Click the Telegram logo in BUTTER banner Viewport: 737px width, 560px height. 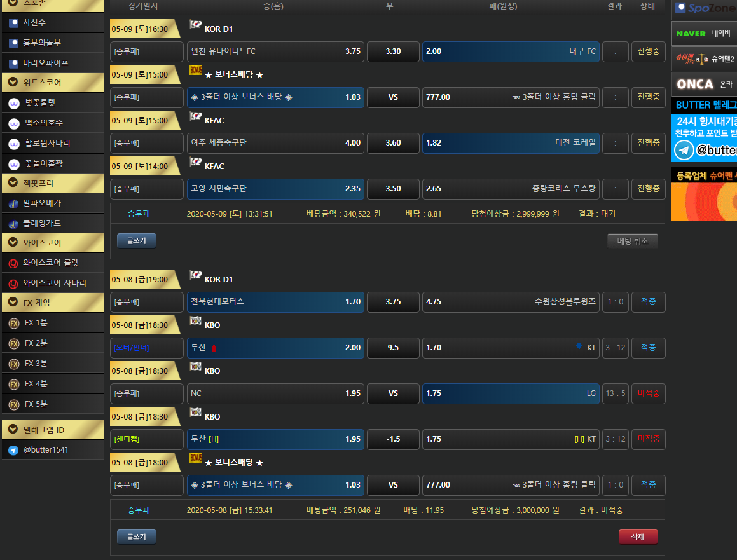(684, 150)
